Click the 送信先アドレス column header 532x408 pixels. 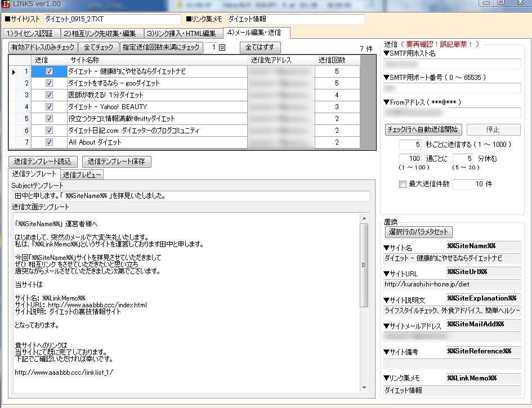pyautogui.click(x=281, y=60)
